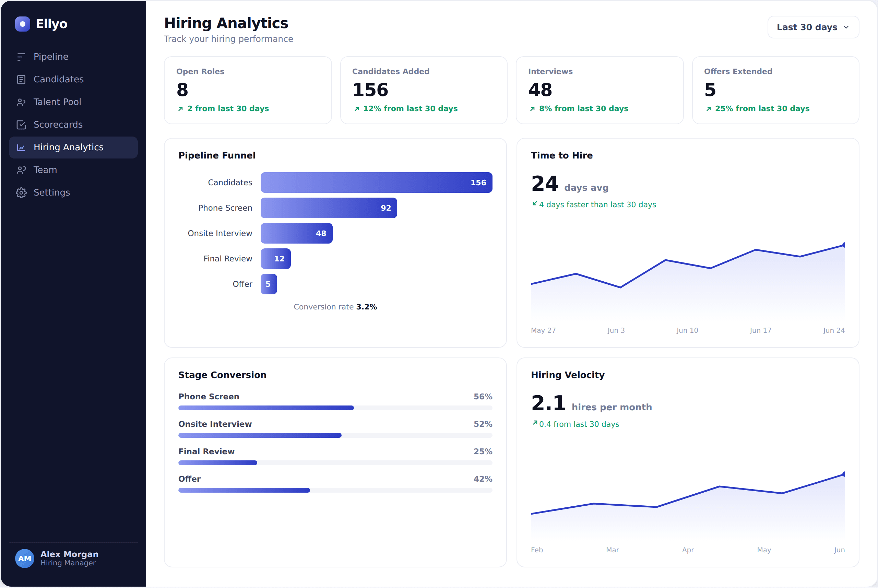Click the Open Roles stat card
Viewport: 878px width, 588px height.
pyautogui.click(x=248, y=90)
